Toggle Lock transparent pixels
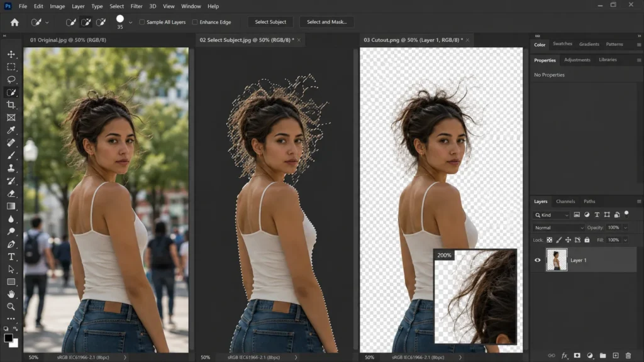Image resolution: width=644 pixels, height=362 pixels. (549, 240)
